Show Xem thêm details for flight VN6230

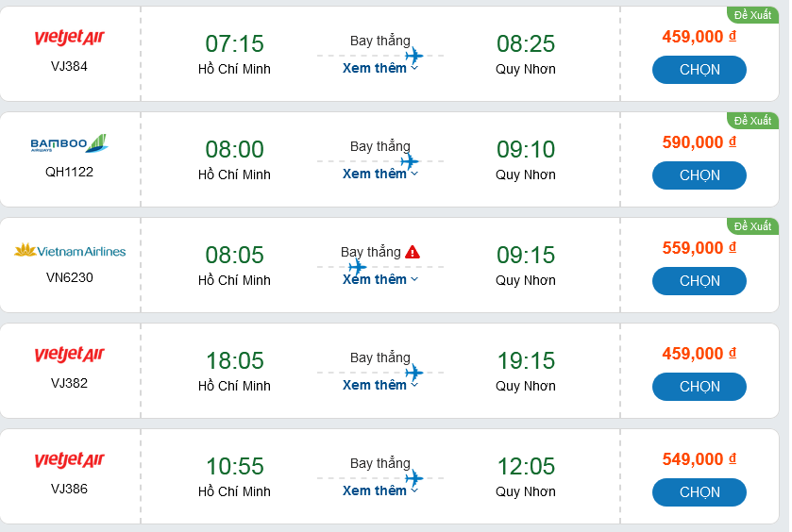click(x=379, y=279)
